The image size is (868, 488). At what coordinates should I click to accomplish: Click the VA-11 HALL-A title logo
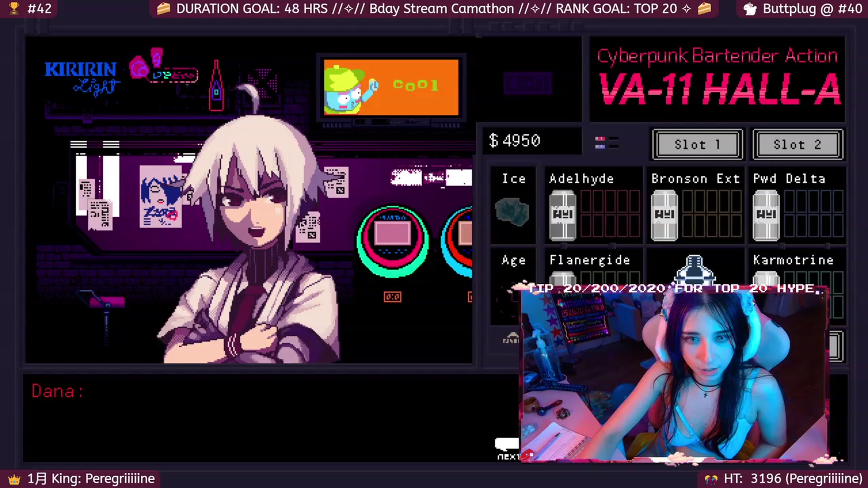pyautogui.click(x=719, y=89)
